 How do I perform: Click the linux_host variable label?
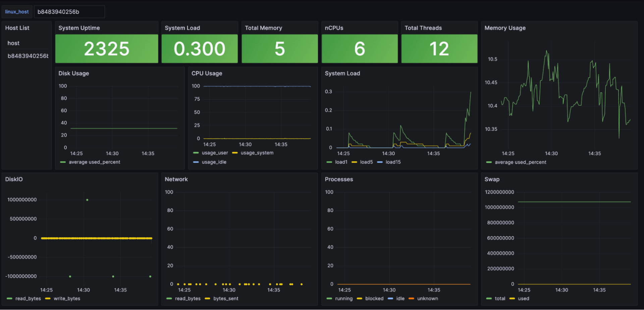[17, 12]
